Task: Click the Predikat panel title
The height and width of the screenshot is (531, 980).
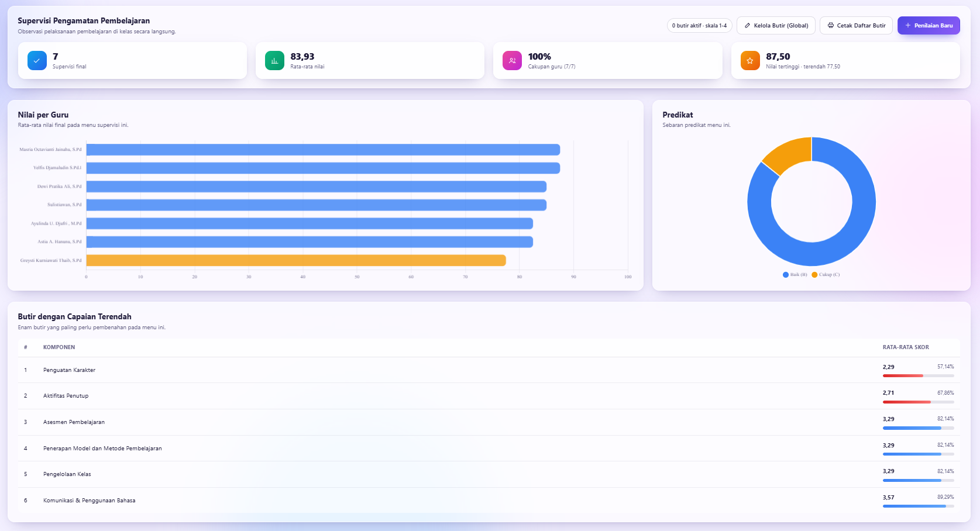Action: click(x=678, y=115)
